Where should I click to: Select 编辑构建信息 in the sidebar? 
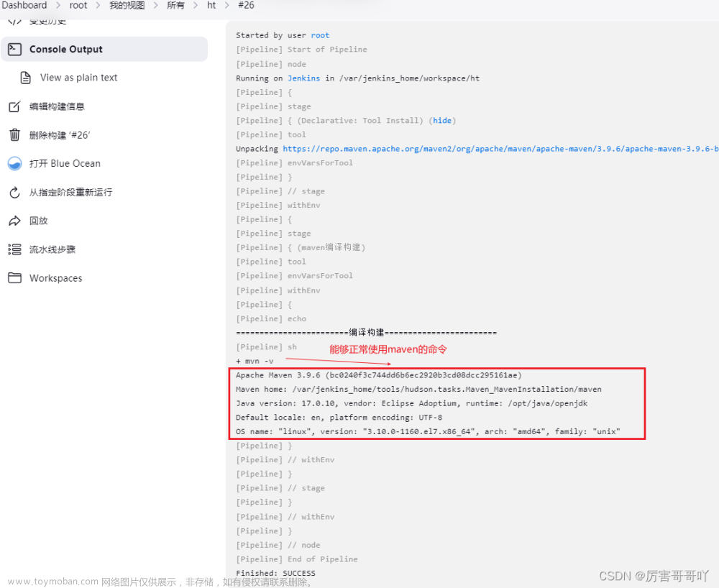(x=57, y=106)
